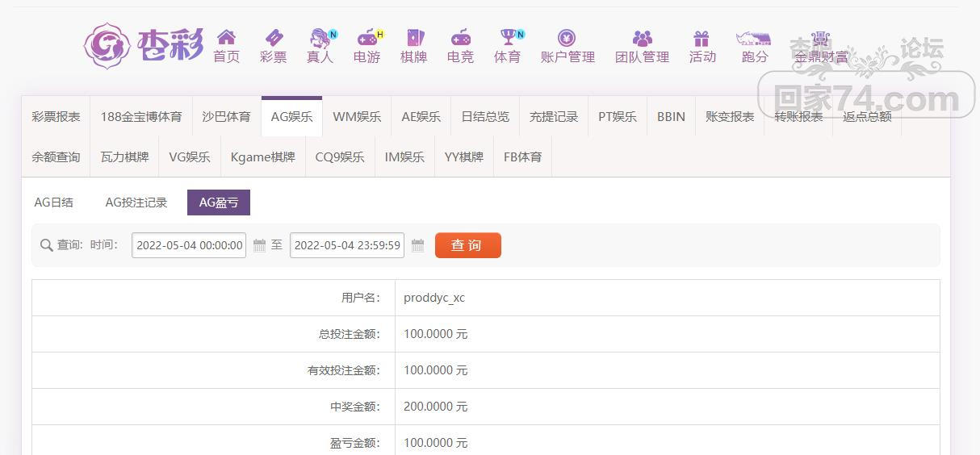
Task: Switch to the AG日结 sub-tab
Action: [x=54, y=202]
